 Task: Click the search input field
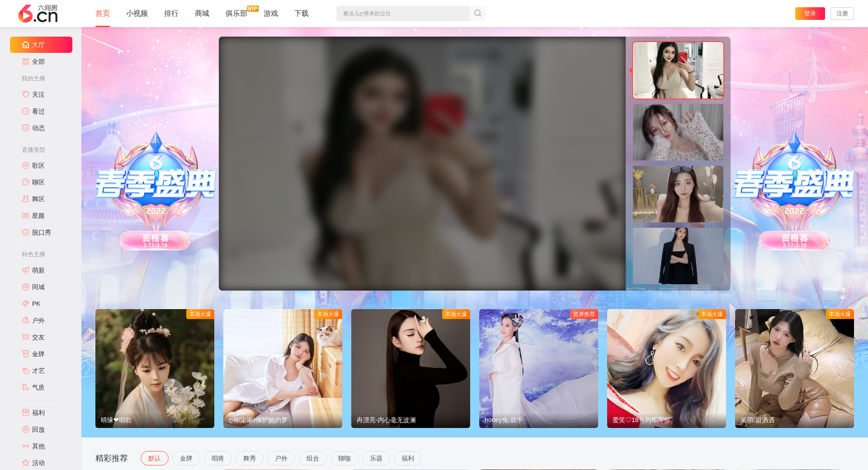(402, 14)
